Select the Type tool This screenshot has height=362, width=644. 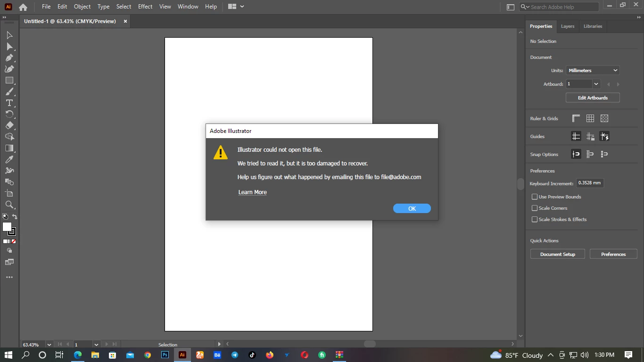[x=9, y=103]
